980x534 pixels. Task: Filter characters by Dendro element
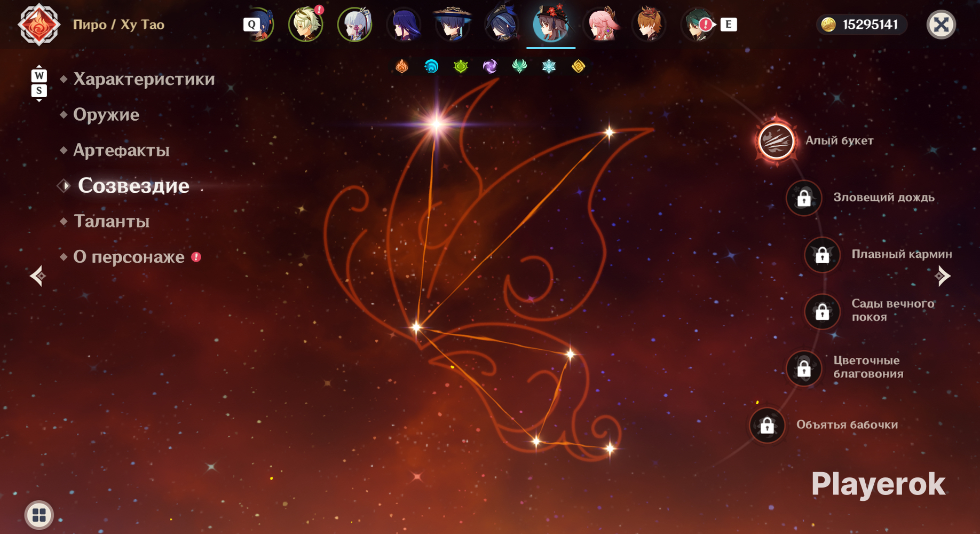coord(461,66)
